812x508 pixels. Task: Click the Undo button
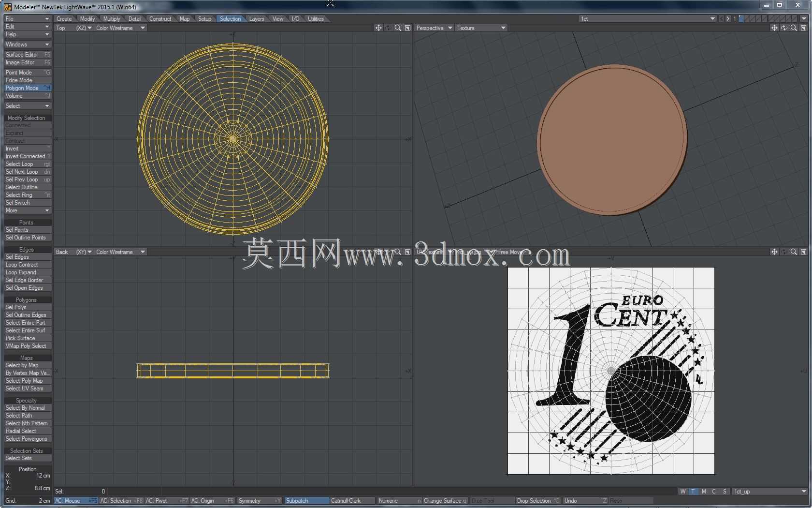(x=585, y=501)
